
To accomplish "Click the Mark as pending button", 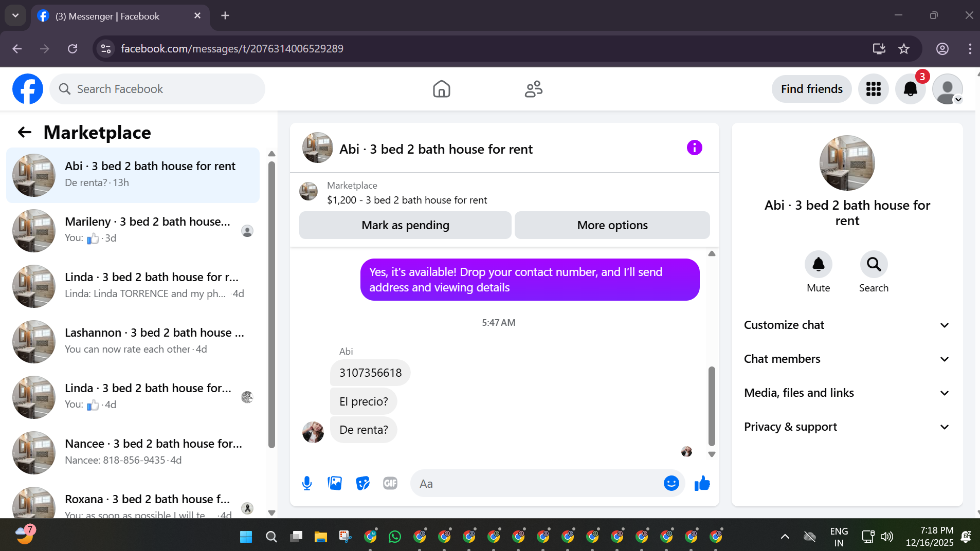I will [x=405, y=225].
